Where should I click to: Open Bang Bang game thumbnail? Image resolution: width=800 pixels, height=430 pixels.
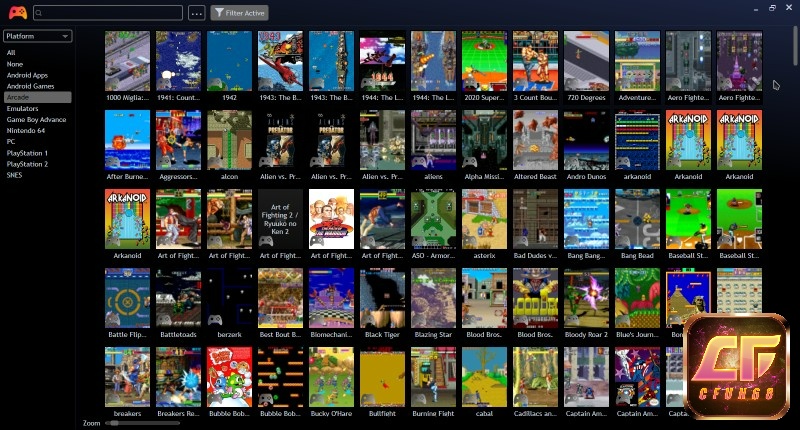click(x=586, y=219)
